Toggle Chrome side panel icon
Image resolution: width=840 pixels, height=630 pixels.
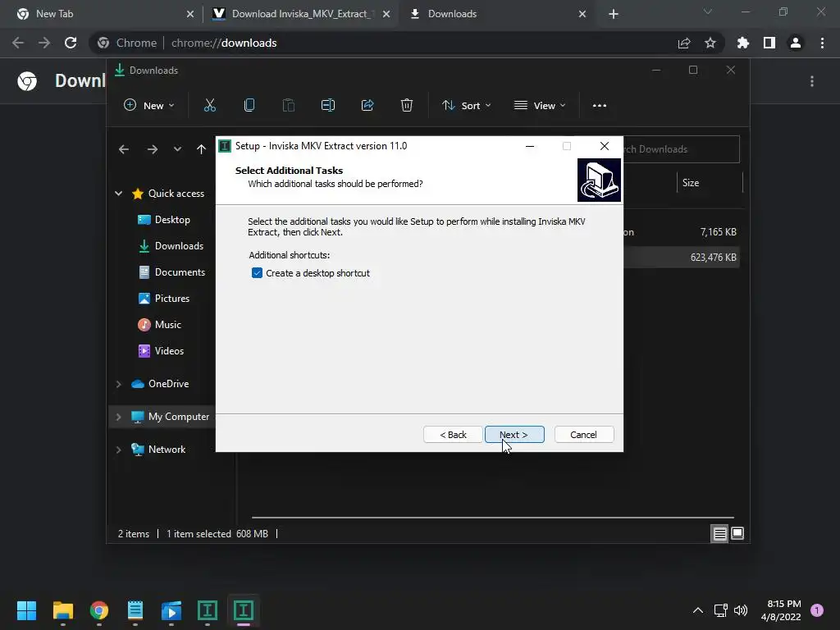pos(769,43)
